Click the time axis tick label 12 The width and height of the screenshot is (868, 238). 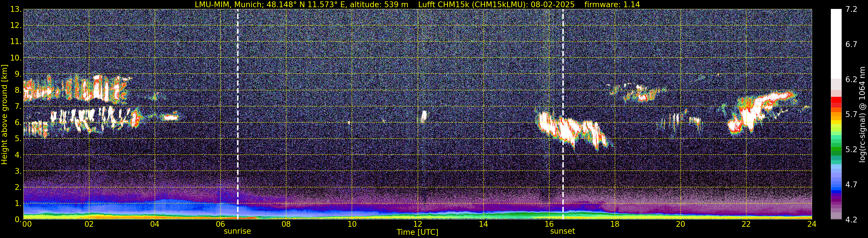(417, 224)
